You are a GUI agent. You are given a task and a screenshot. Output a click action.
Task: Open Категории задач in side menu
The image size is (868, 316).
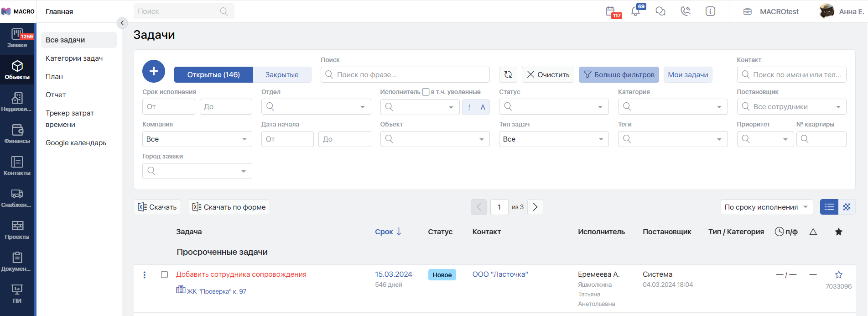click(74, 58)
